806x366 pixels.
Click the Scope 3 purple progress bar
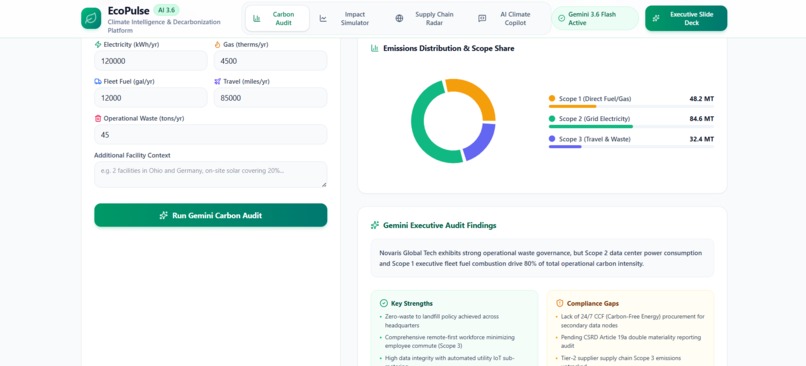point(565,147)
